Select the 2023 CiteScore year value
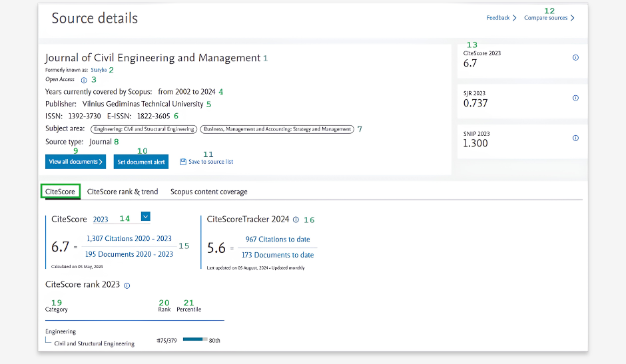626x364 pixels. tap(101, 219)
